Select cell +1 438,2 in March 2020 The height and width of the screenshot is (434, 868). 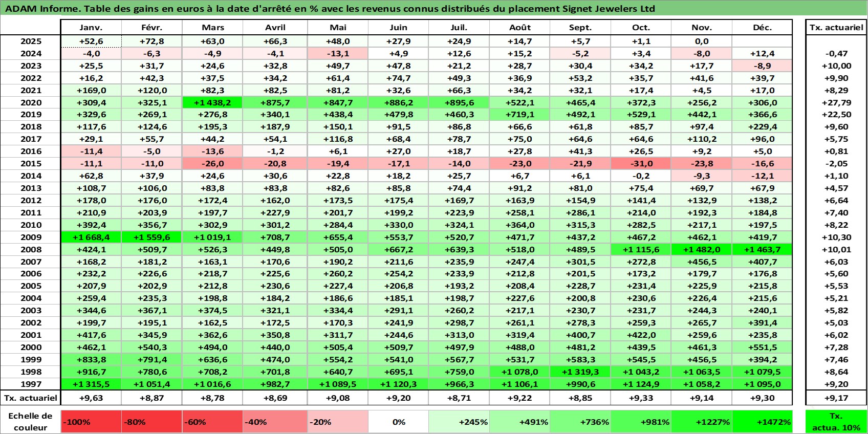tap(212, 102)
